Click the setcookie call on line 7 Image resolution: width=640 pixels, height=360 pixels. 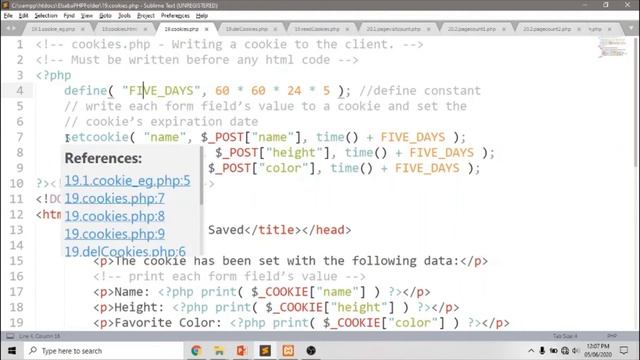97,137
